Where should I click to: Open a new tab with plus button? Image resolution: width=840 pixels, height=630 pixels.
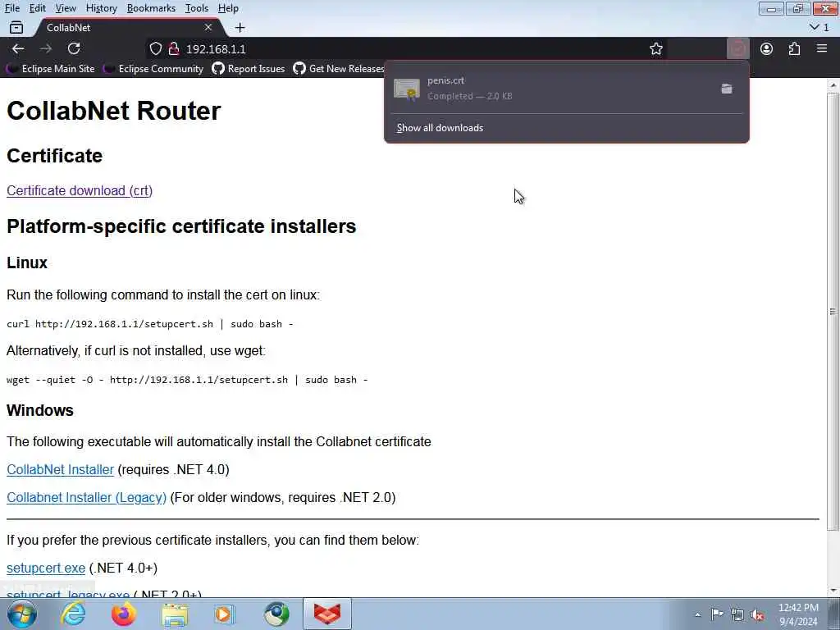[x=240, y=27]
